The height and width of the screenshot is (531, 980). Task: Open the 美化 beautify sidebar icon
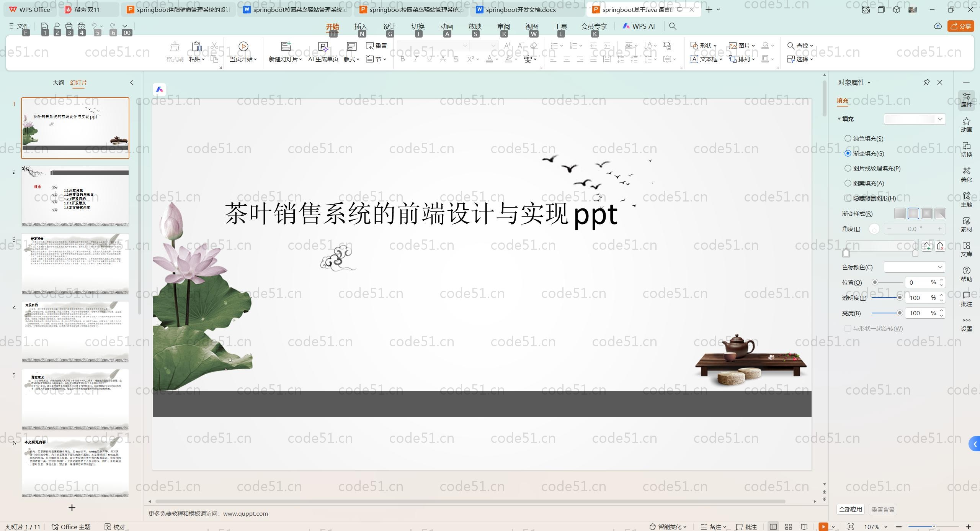point(966,175)
